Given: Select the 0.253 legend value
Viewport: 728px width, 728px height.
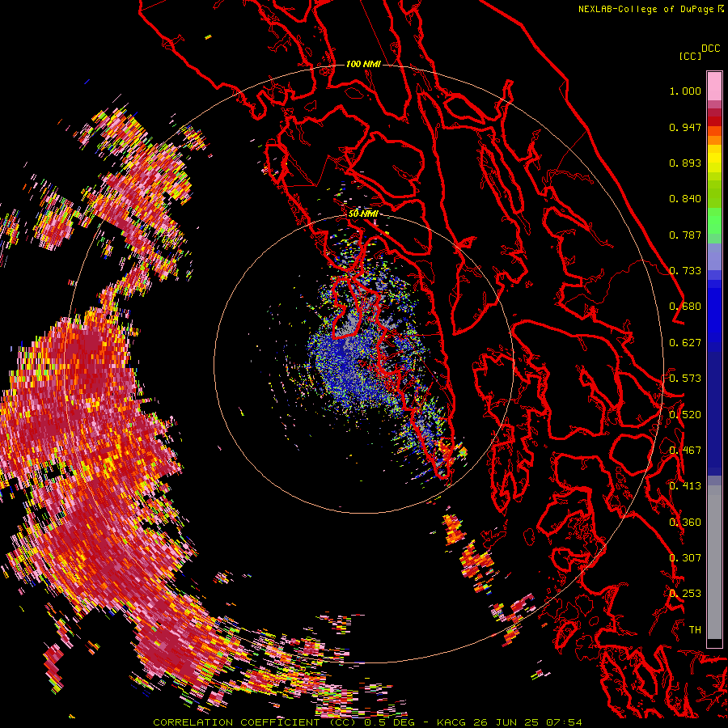Looking at the screenshot, I should [685, 594].
